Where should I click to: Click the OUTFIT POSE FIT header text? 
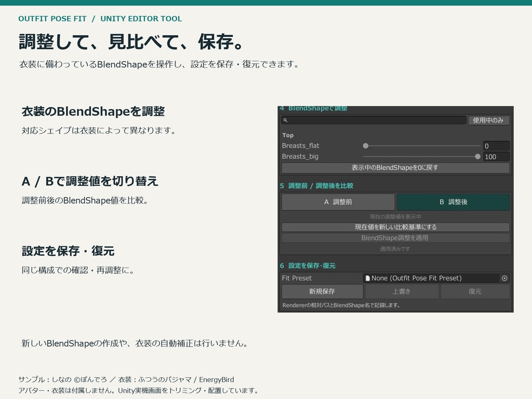tap(52, 19)
